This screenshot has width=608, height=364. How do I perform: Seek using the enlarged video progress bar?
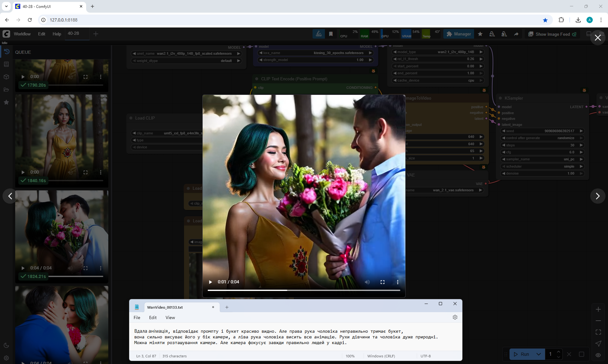(304, 290)
